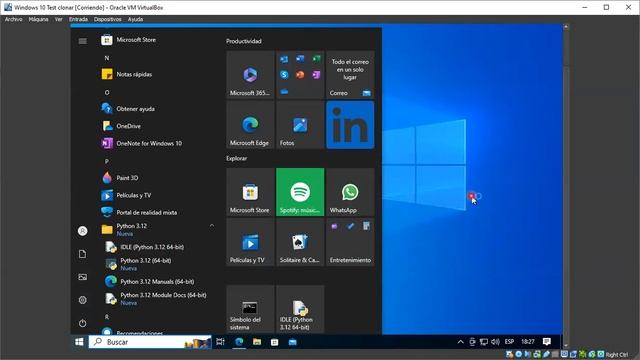Open the Fotos tile
640x360 pixels.
300,125
